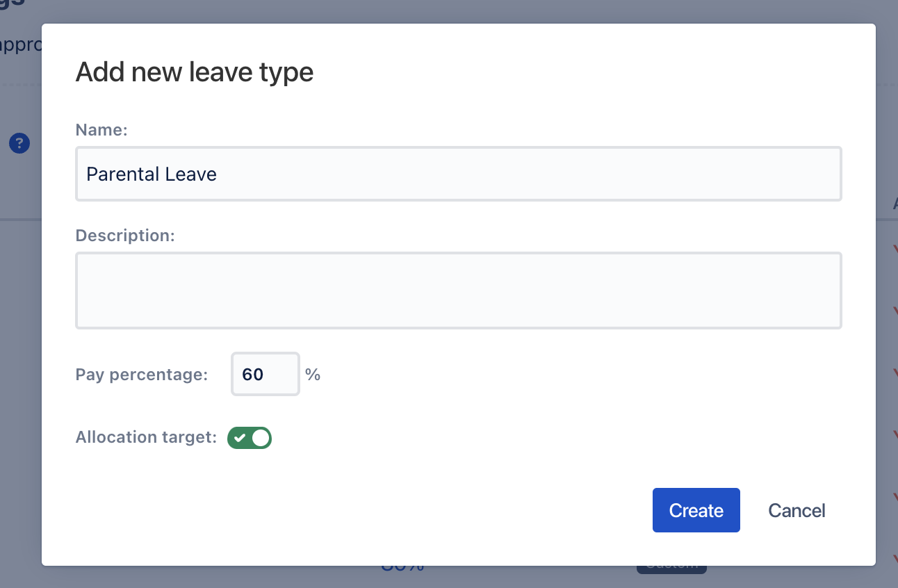The height and width of the screenshot is (588, 898).
Task: Click the "Pay percentage:" label
Action: point(142,375)
